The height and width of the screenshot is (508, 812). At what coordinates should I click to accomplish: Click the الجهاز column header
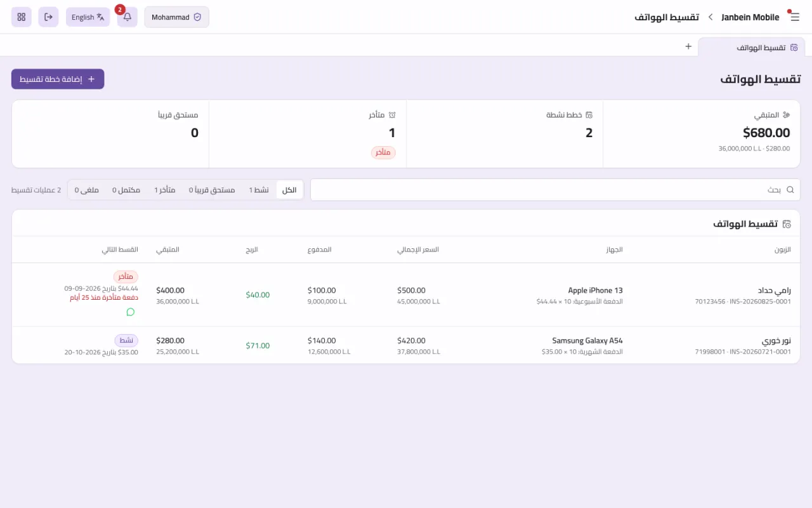[614, 250]
